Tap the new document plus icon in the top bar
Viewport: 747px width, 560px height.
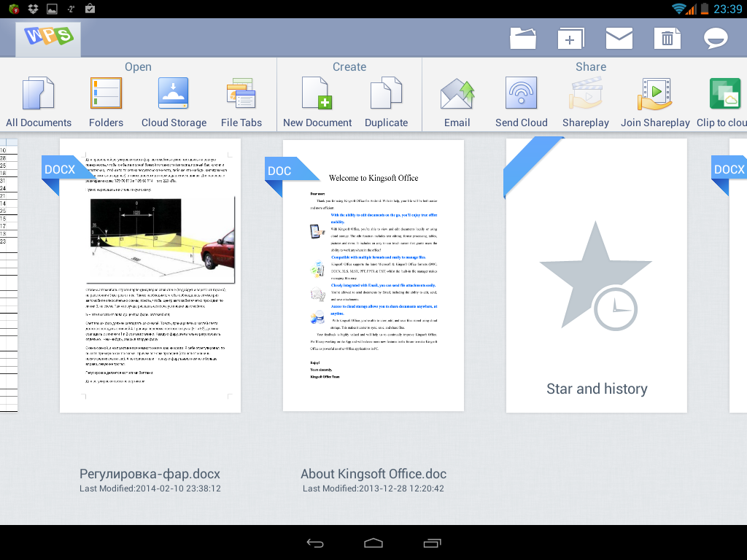(570, 38)
